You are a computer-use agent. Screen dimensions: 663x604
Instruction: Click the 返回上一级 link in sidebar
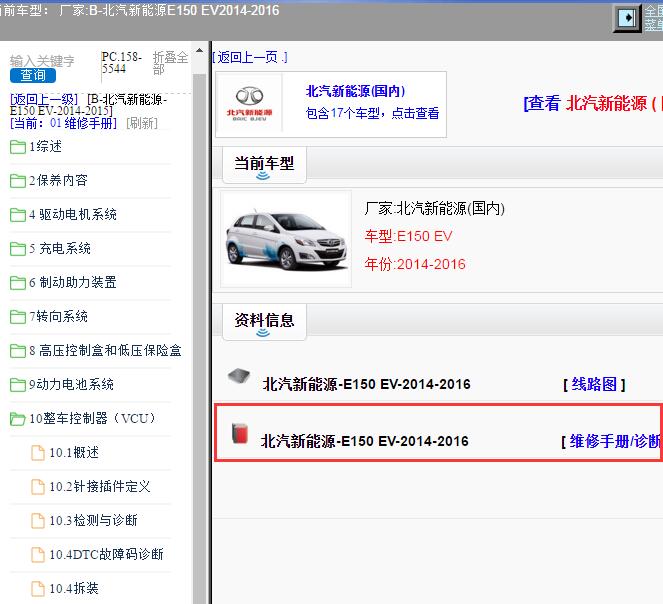click(x=44, y=99)
